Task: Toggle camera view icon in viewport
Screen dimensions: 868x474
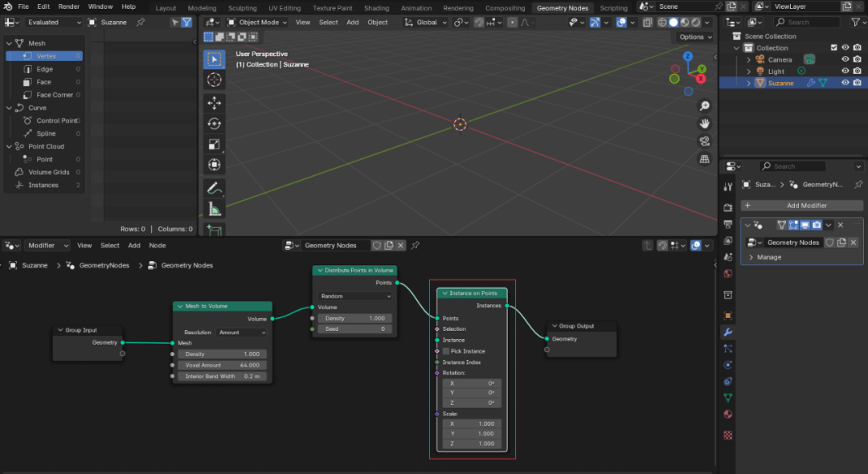Action: 704,141
